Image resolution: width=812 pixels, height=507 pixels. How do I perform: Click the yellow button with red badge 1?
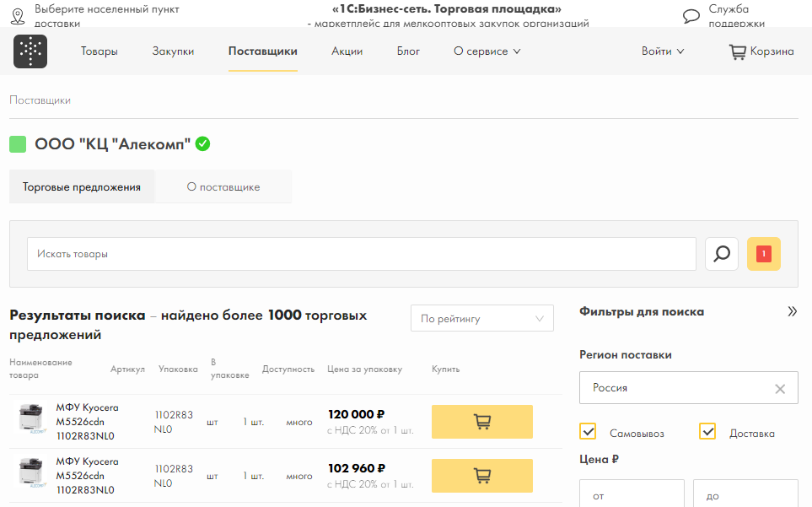point(763,254)
